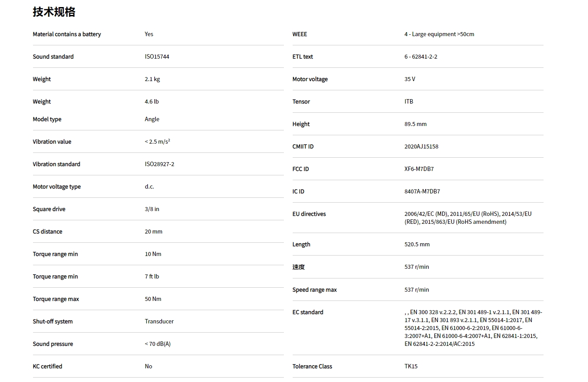
Task: Select the FCC ID value XF6-M7DB7
Action: [x=419, y=169]
